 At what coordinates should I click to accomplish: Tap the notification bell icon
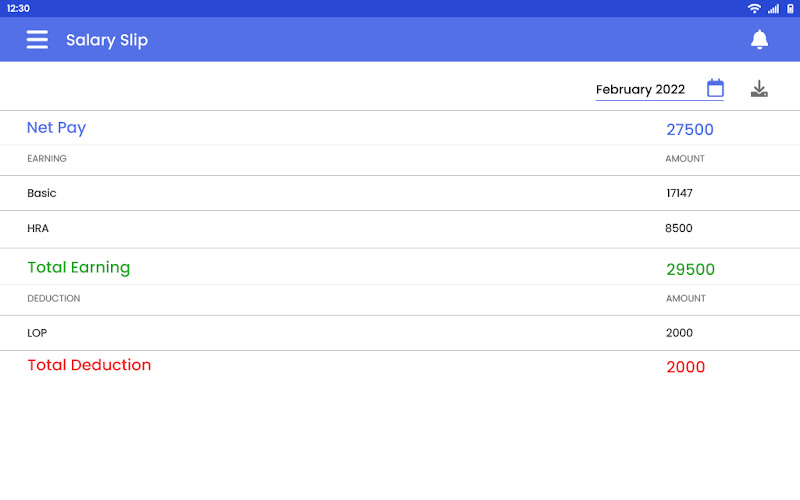coord(759,40)
